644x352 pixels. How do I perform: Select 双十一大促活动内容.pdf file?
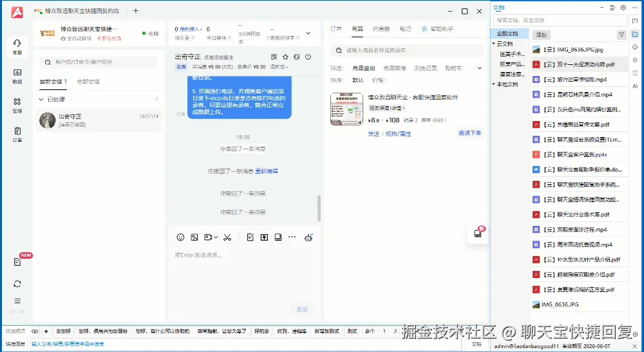[x=580, y=64]
